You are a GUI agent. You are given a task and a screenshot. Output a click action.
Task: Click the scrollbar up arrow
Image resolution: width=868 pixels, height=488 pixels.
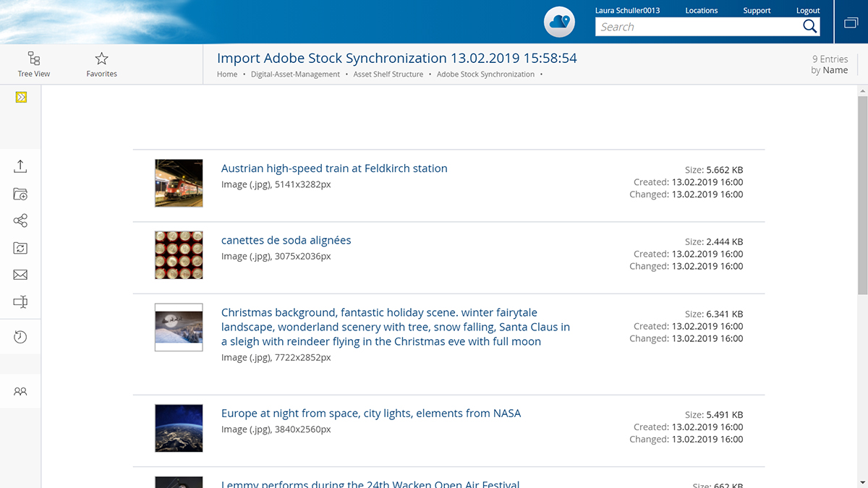point(862,90)
